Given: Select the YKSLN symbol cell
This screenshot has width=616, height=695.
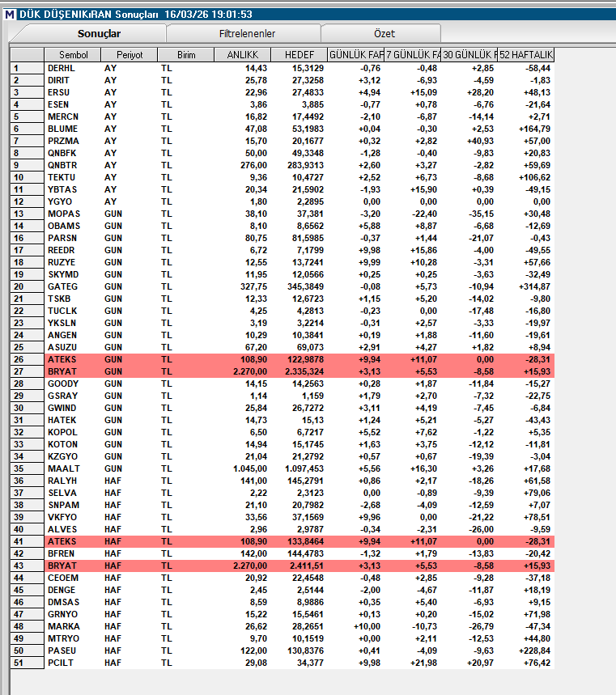Looking at the screenshot, I should (73, 323).
